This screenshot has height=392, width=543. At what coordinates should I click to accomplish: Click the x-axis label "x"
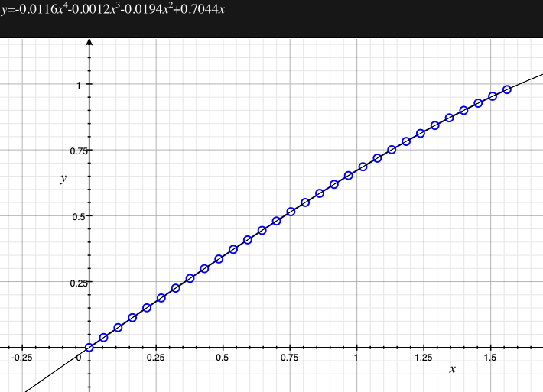[x=452, y=369]
